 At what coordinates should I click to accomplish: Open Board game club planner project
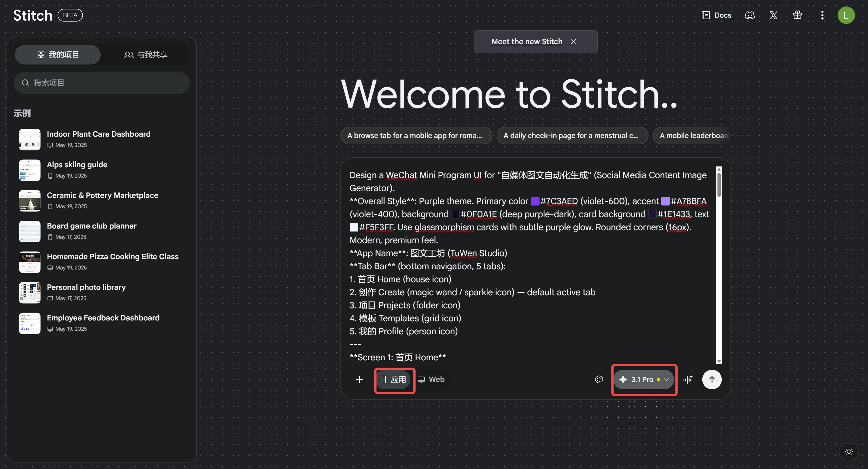pyautogui.click(x=101, y=231)
